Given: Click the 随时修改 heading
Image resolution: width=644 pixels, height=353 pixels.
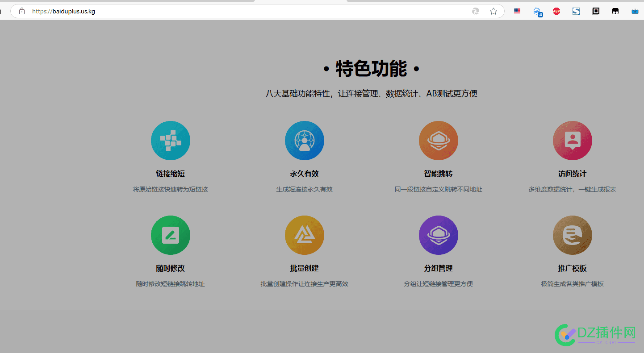Looking at the screenshot, I should click(171, 268).
